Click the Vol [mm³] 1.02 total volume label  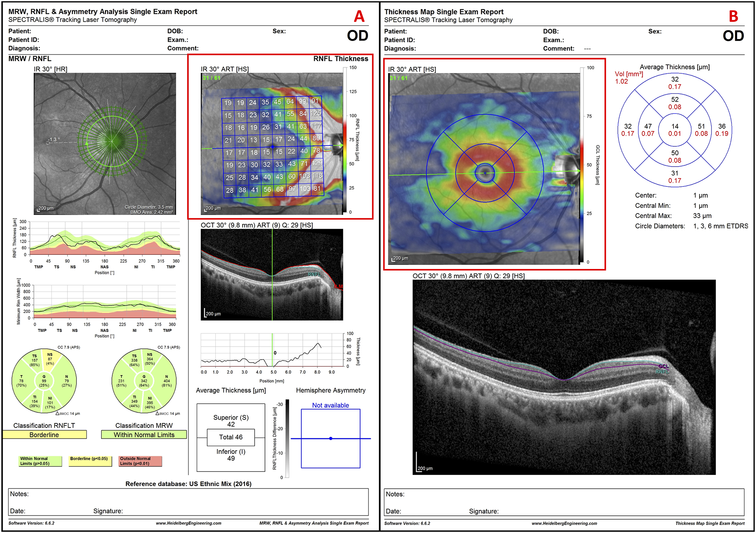(629, 78)
